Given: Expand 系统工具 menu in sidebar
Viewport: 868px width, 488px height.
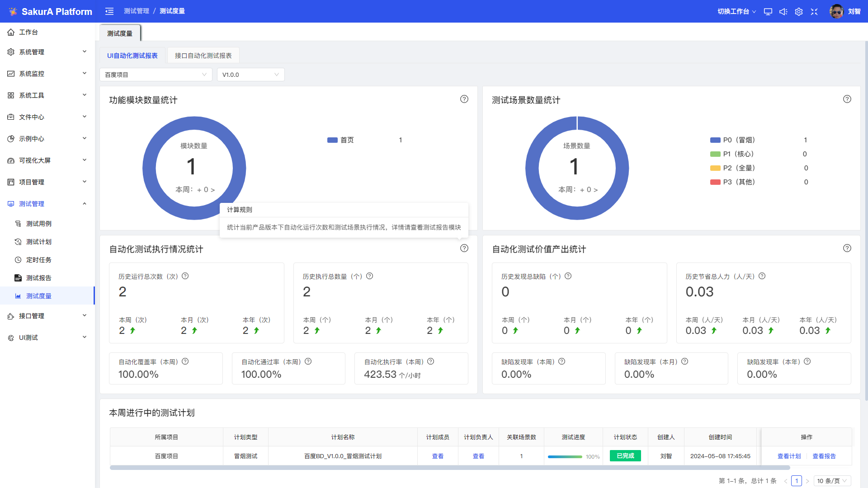Looking at the screenshot, I should tap(47, 95).
